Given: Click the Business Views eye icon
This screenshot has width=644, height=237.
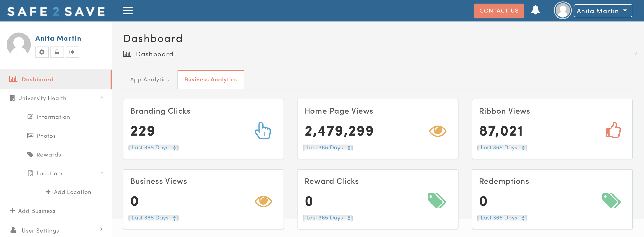Looking at the screenshot, I should pos(263,201).
